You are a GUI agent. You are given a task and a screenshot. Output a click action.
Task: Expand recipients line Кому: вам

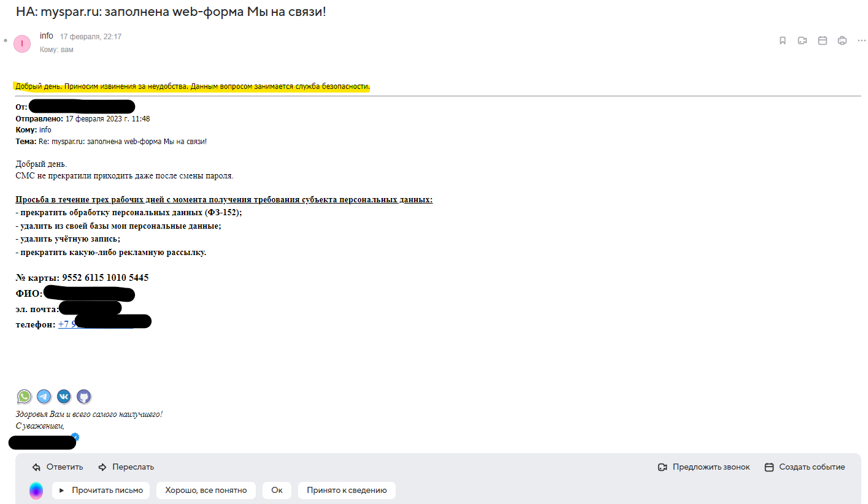coord(56,50)
